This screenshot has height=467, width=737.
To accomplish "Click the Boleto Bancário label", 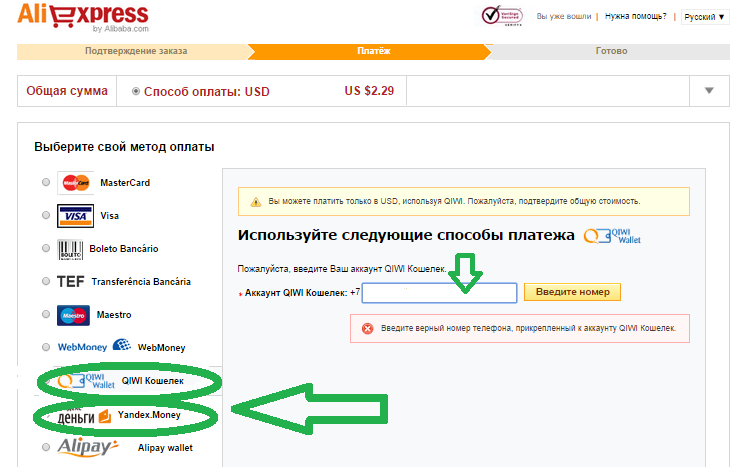I will click(124, 249).
